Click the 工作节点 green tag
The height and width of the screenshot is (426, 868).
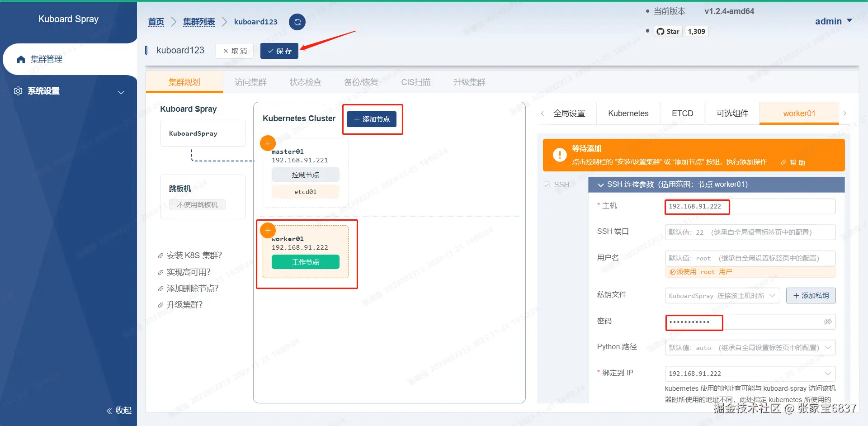coord(305,262)
